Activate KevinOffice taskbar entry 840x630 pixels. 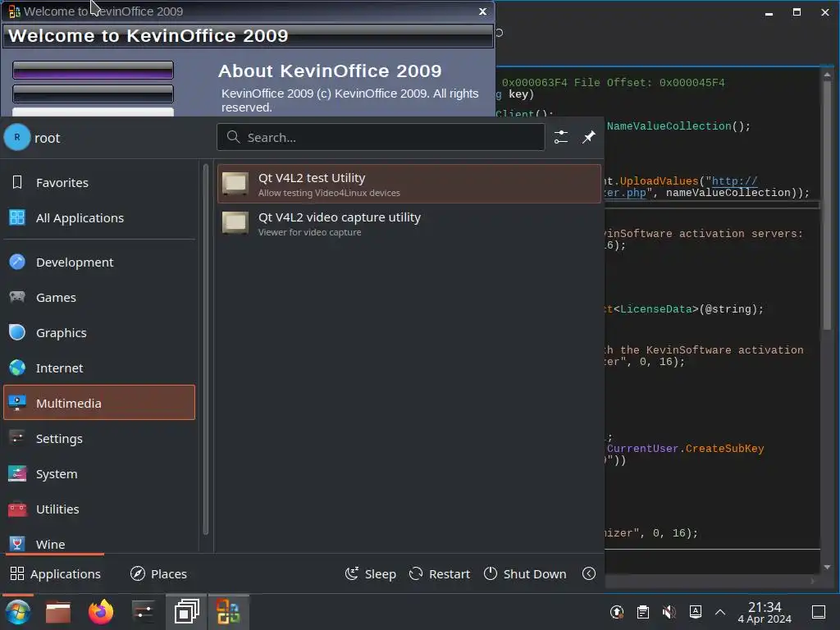point(228,612)
